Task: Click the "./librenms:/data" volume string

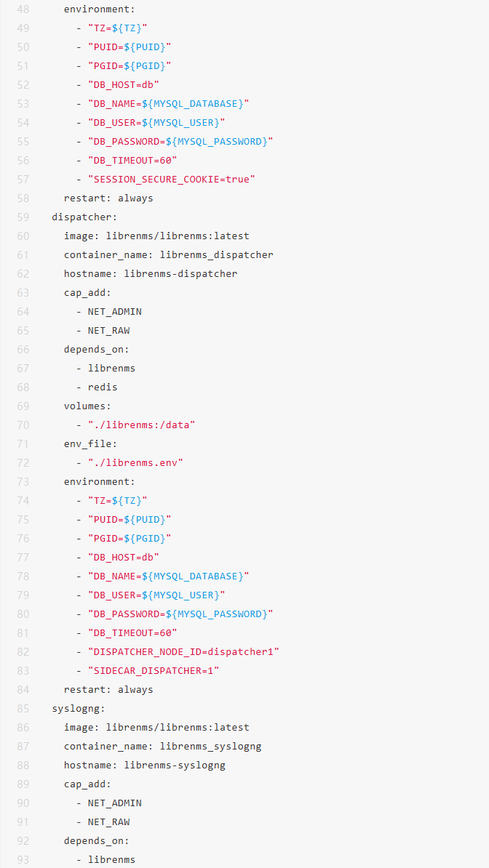Action: pyautogui.click(x=141, y=425)
